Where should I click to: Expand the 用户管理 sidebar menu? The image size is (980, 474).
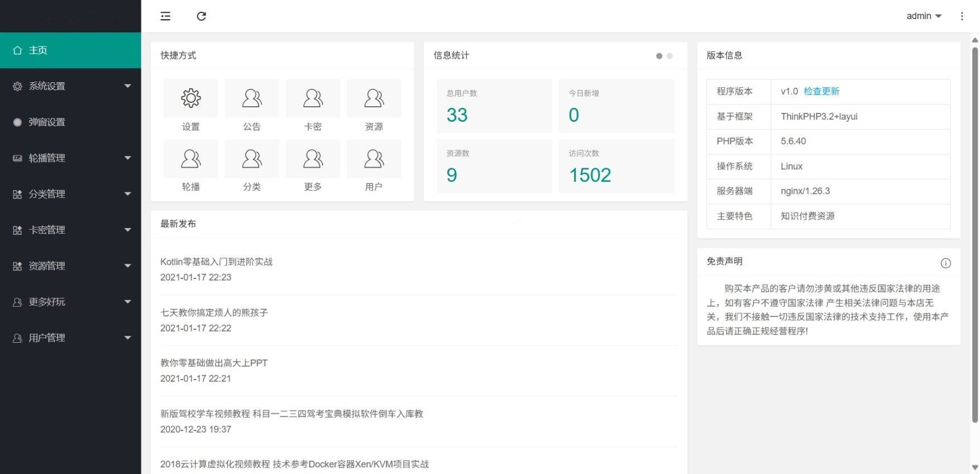tap(70, 338)
